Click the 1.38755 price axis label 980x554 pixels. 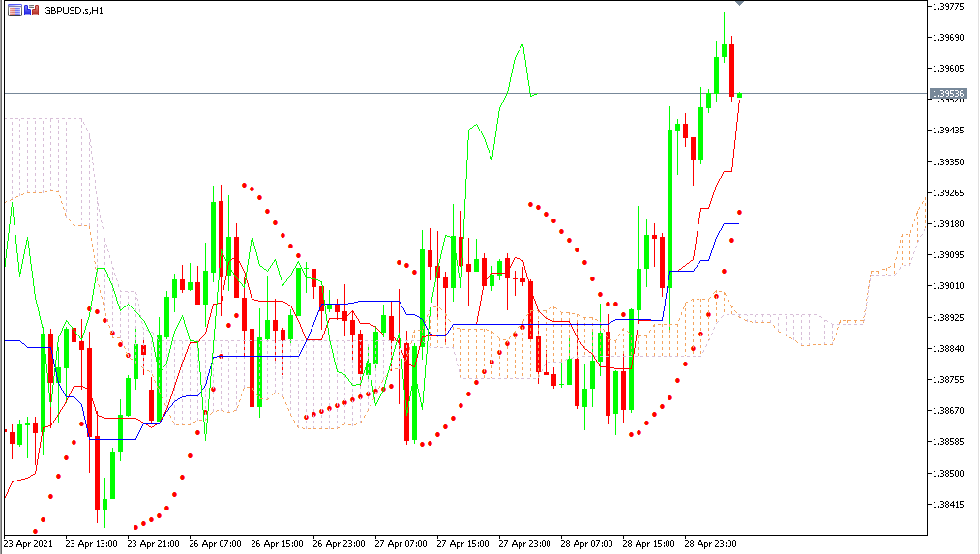coord(948,380)
